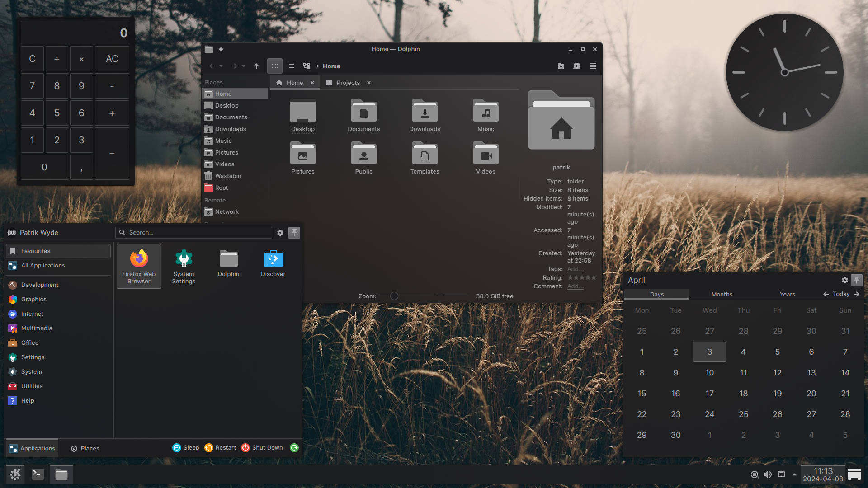Click Sleep in launcher

point(186,447)
